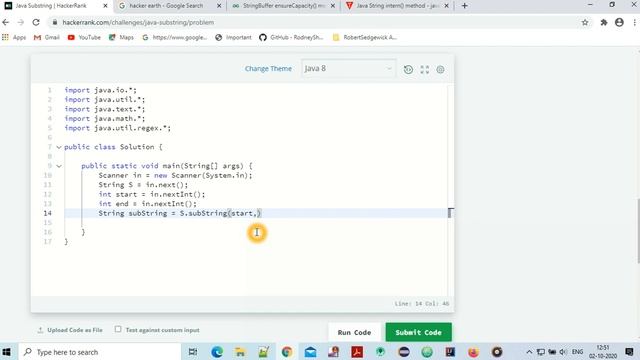640x360 pixels.
Task: Open the Important bookmark
Action: click(233, 37)
